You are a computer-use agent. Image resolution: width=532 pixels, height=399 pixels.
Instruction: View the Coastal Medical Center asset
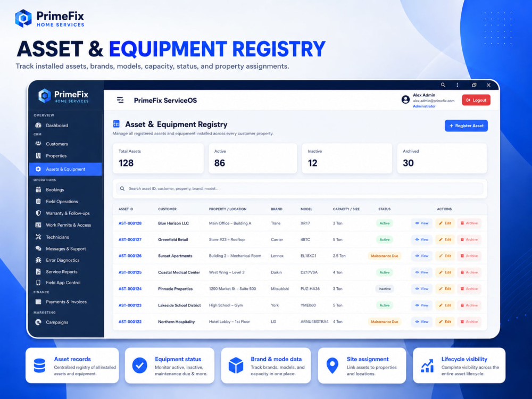(421, 272)
